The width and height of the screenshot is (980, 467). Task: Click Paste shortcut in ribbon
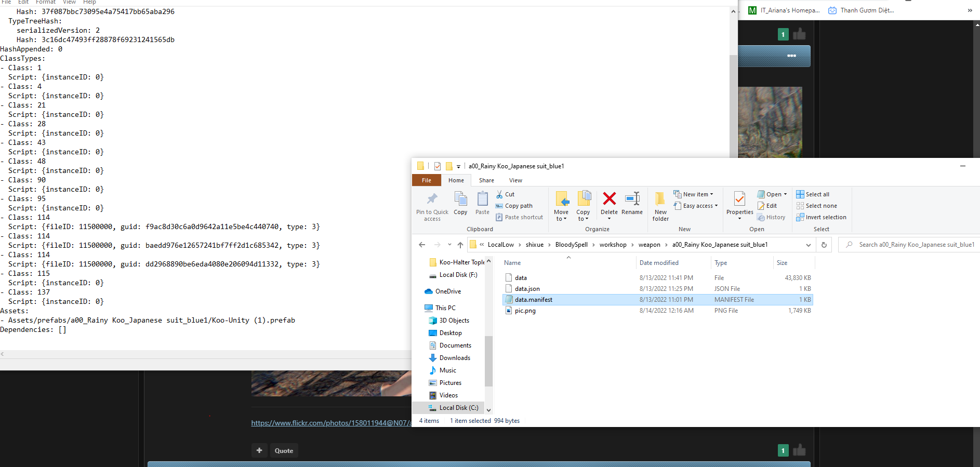519,217
